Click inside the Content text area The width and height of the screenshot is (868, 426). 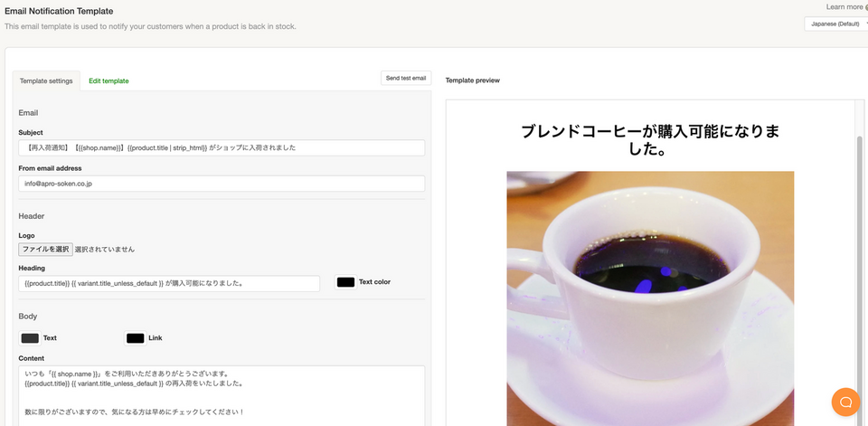pyautogui.click(x=222, y=395)
